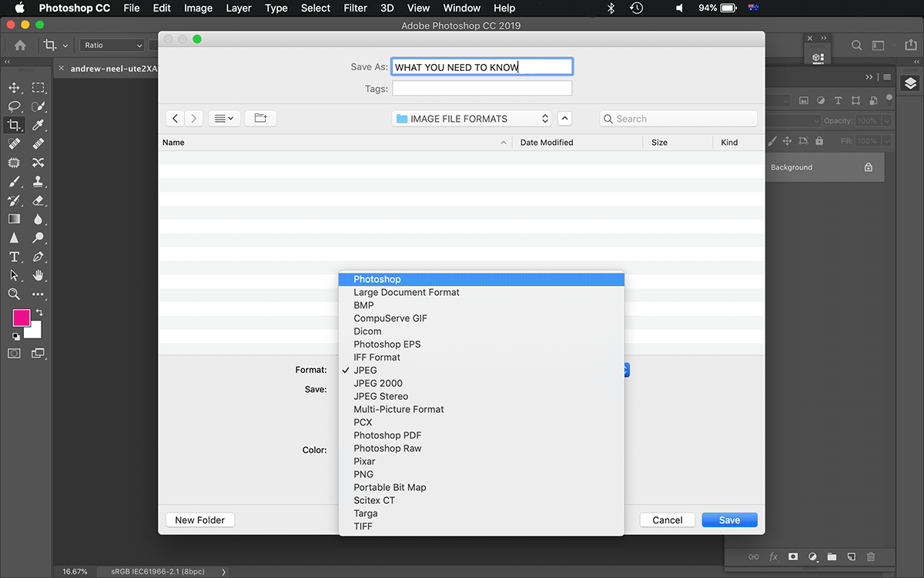Image resolution: width=924 pixels, height=578 pixels.
Task: Click the new folder icon in dialog toolbar
Action: (x=260, y=118)
